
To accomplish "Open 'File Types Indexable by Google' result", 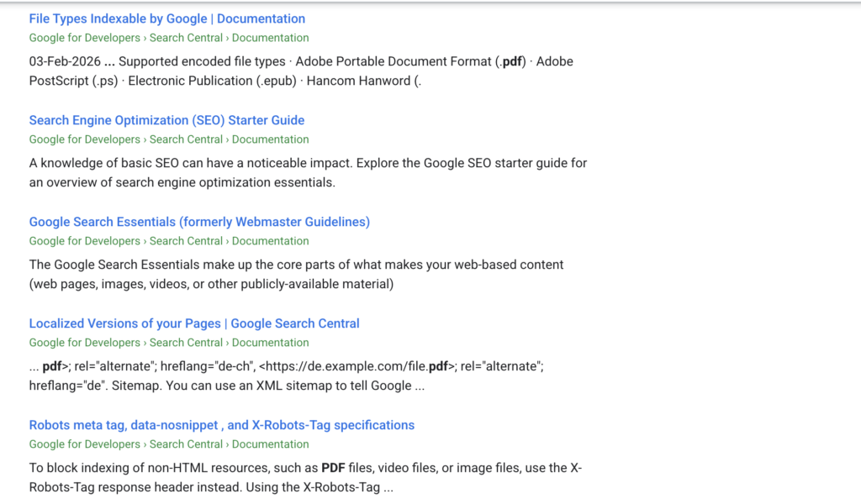I will [167, 18].
